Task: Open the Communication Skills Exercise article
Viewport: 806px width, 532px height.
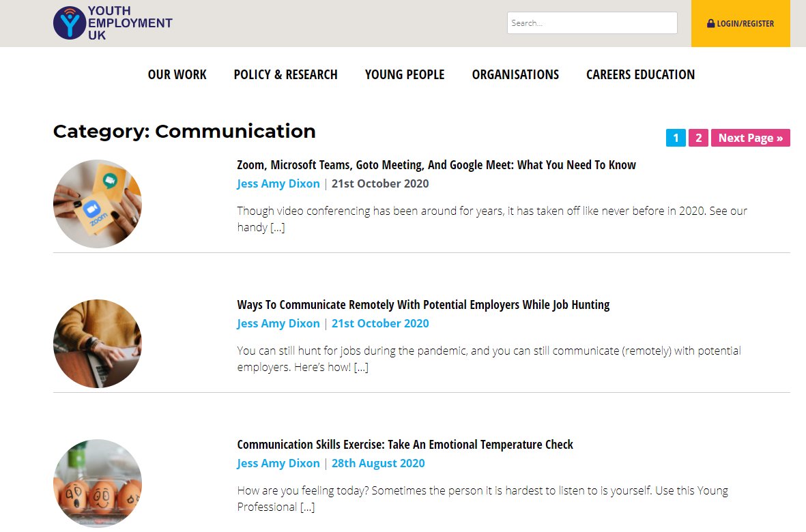Action: [404, 444]
